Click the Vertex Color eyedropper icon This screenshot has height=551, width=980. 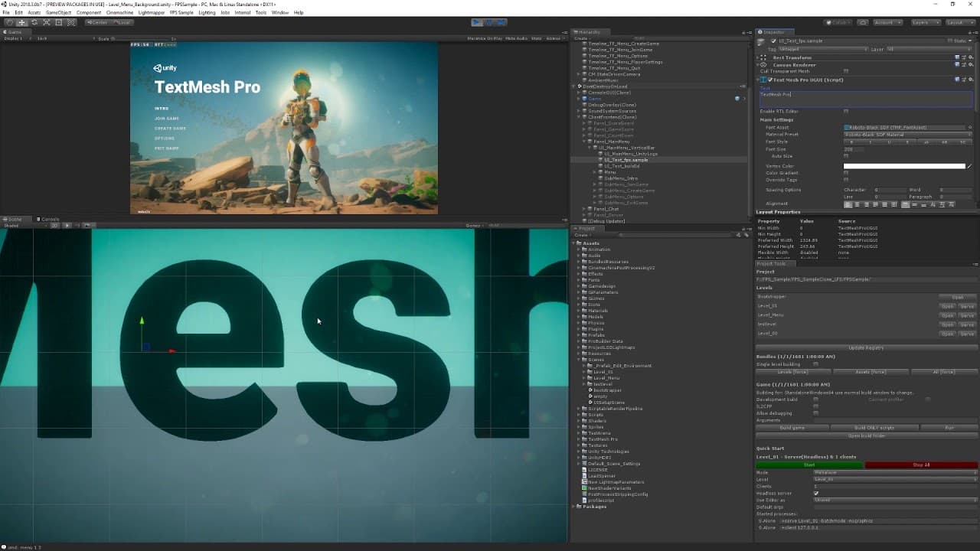coord(969,166)
